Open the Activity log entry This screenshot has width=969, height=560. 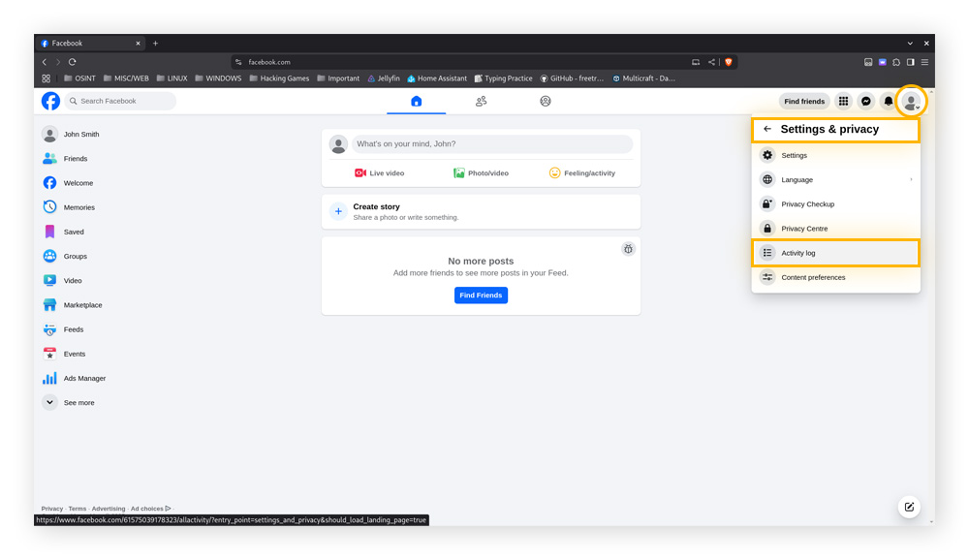[835, 253]
